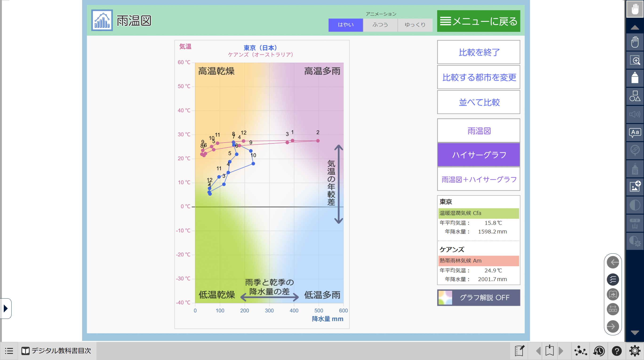This screenshot has width=644, height=360.
Task: Switch to 雨温図 graph tab
Action: click(x=478, y=131)
